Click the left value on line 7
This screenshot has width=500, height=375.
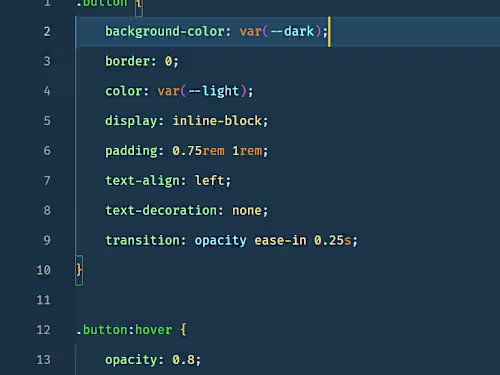[209, 180]
